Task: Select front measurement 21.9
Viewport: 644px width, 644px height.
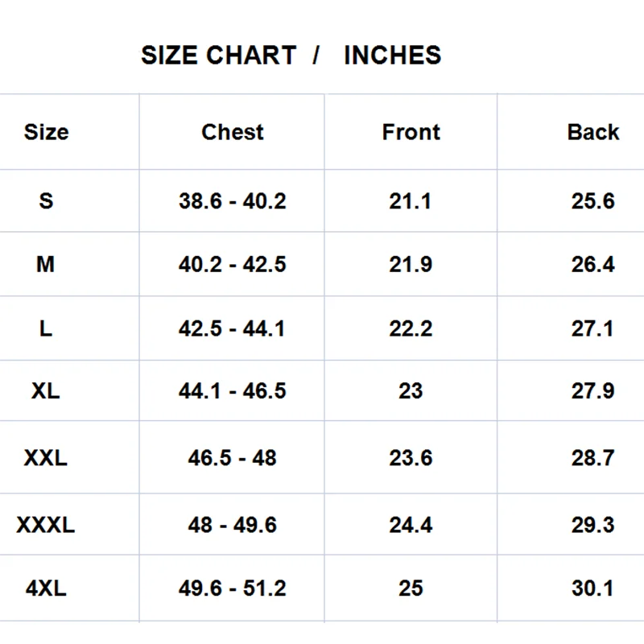Action: [411, 264]
